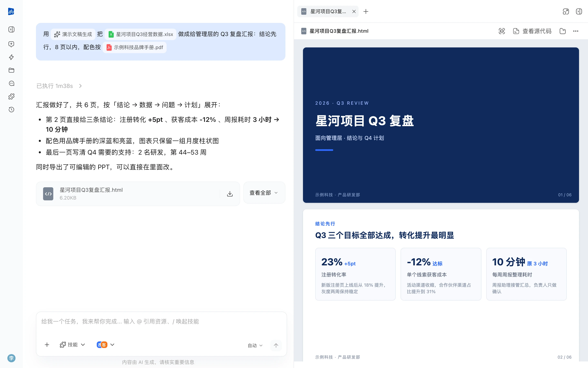
Task: Toggle the left sidebar panel icon
Action: (x=11, y=29)
